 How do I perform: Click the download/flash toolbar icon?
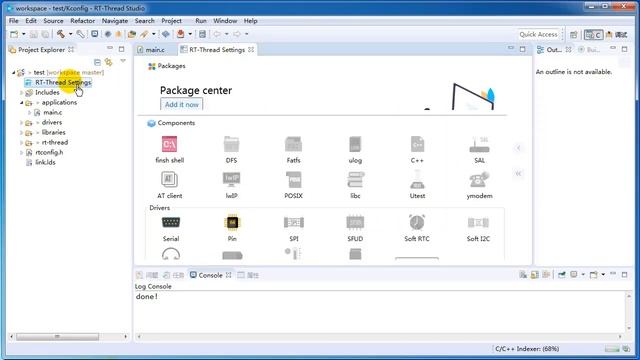tap(180, 34)
